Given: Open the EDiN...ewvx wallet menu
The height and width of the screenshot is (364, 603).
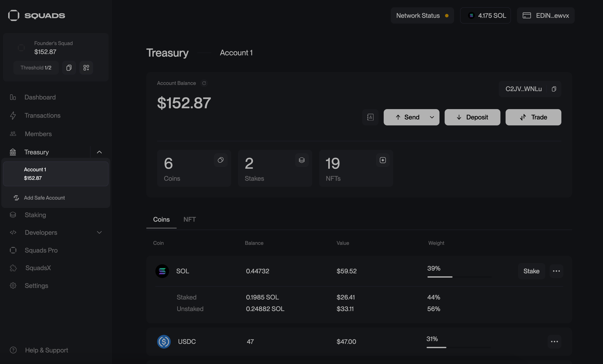Looking at the screenshot, I should click(x=545, y=16).
